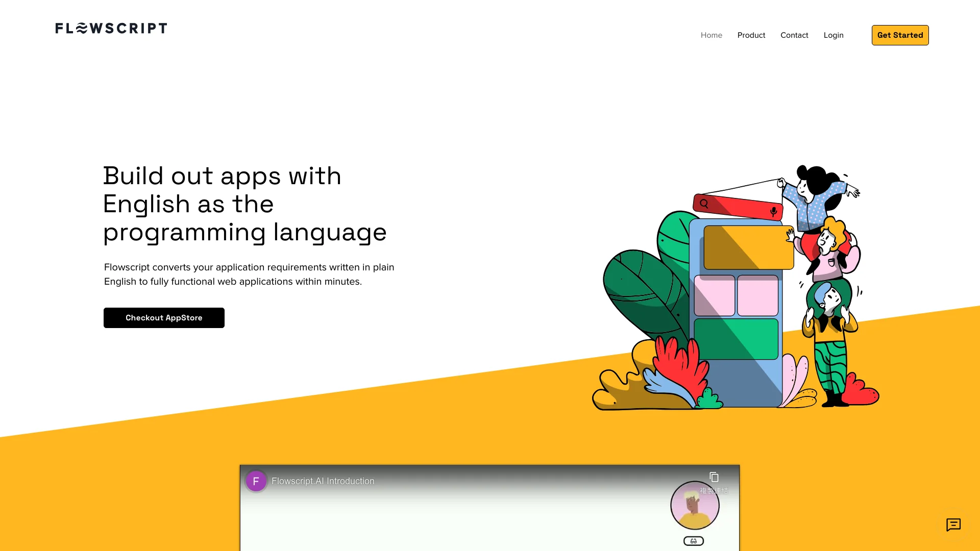Click the subtitle/caption icon in video
This screenshot has height=551, width=980.
coord(693,541)
